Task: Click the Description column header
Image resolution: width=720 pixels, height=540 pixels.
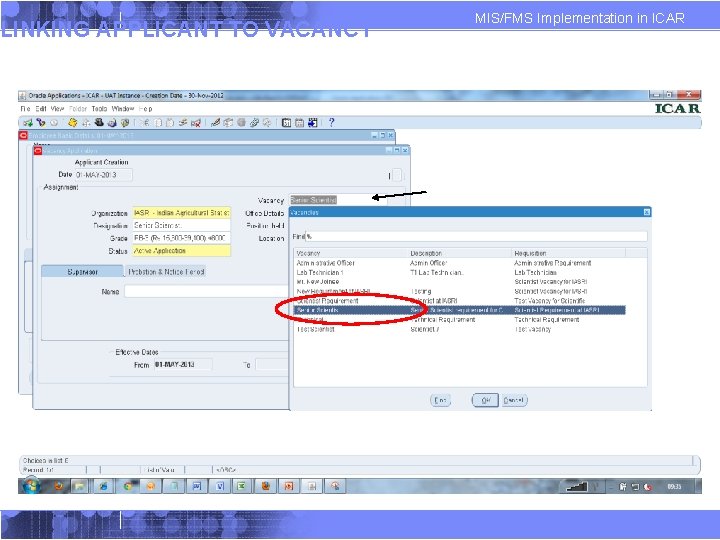Action: click(x=460, y=253)
